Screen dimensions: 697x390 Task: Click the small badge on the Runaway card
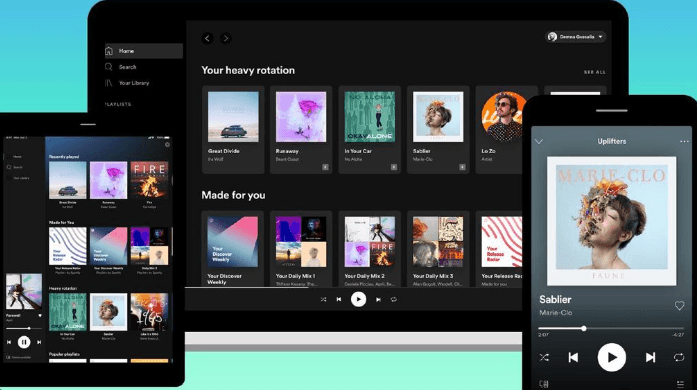325,167
